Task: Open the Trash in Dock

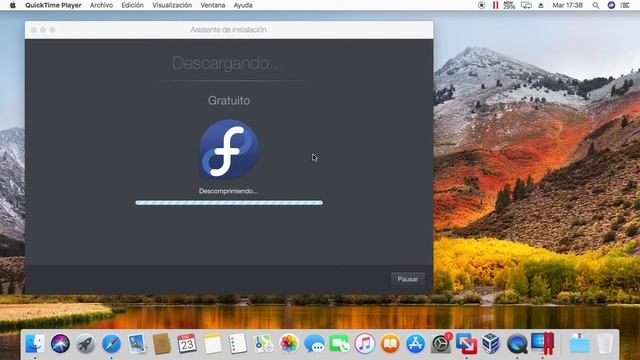Action: pos(605,343)
